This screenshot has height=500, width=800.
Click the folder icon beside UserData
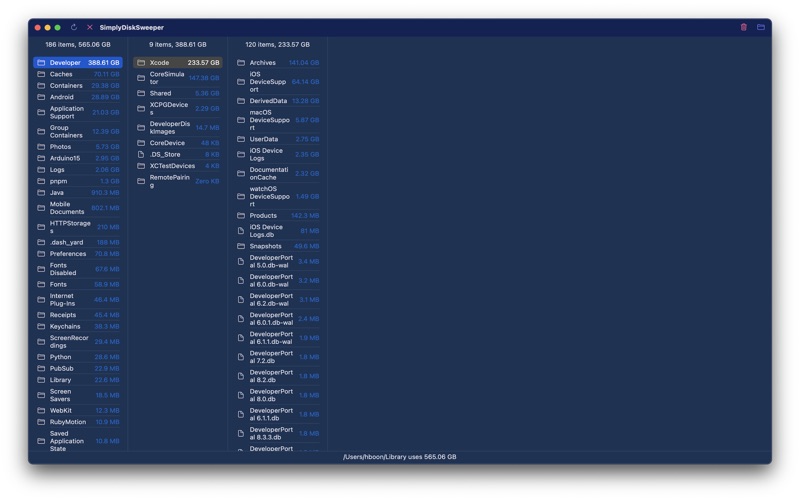click(241, 139)
